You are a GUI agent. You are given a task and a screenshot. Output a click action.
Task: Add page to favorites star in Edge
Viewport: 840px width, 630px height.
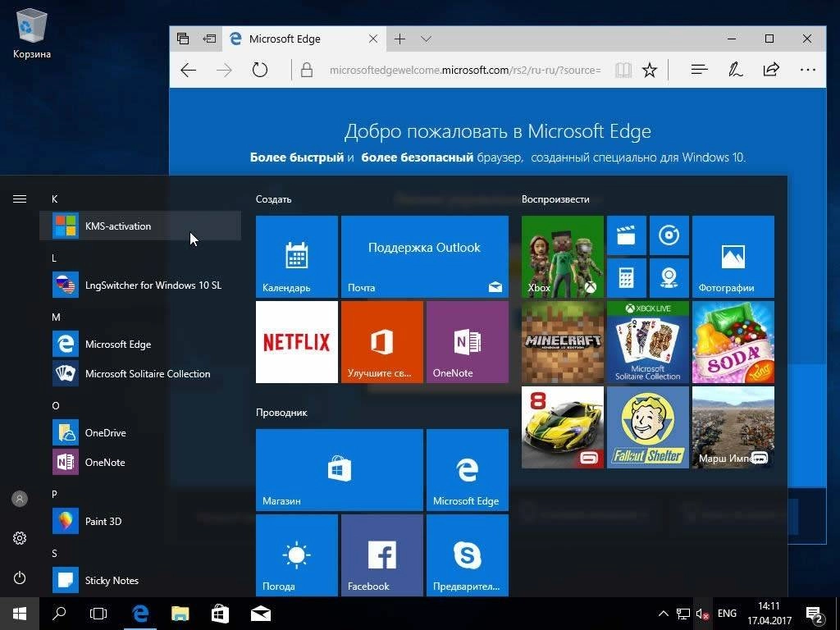[x=650, y=70]
